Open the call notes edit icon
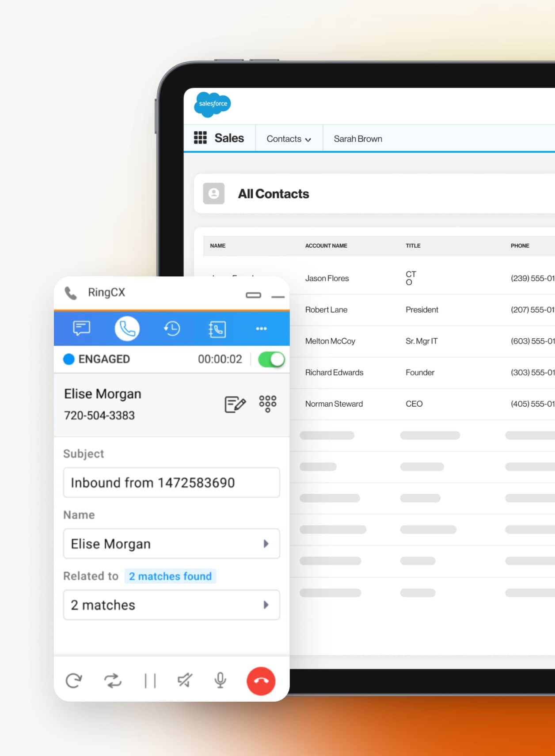555x756 pixels. point(235,404)
